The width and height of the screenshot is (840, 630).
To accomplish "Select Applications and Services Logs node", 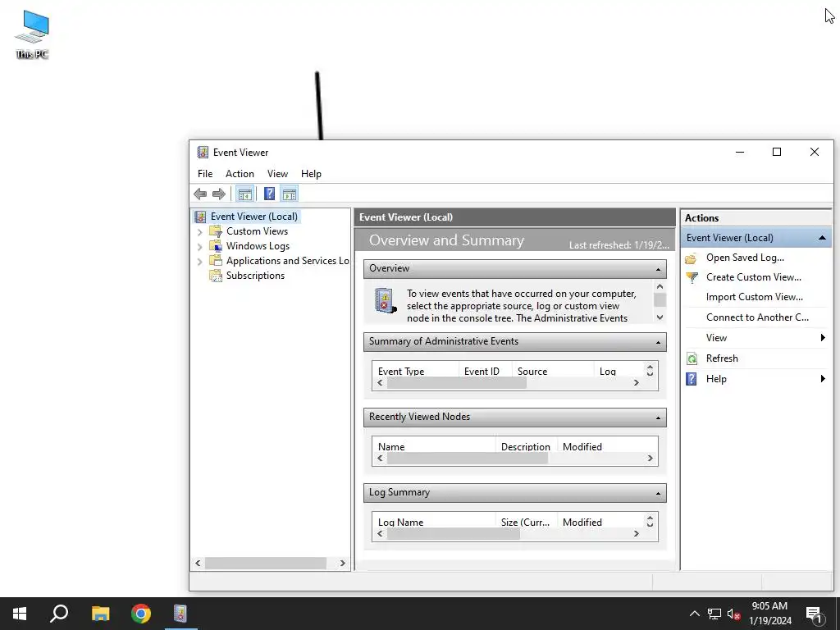I will (x=287, y=261).
